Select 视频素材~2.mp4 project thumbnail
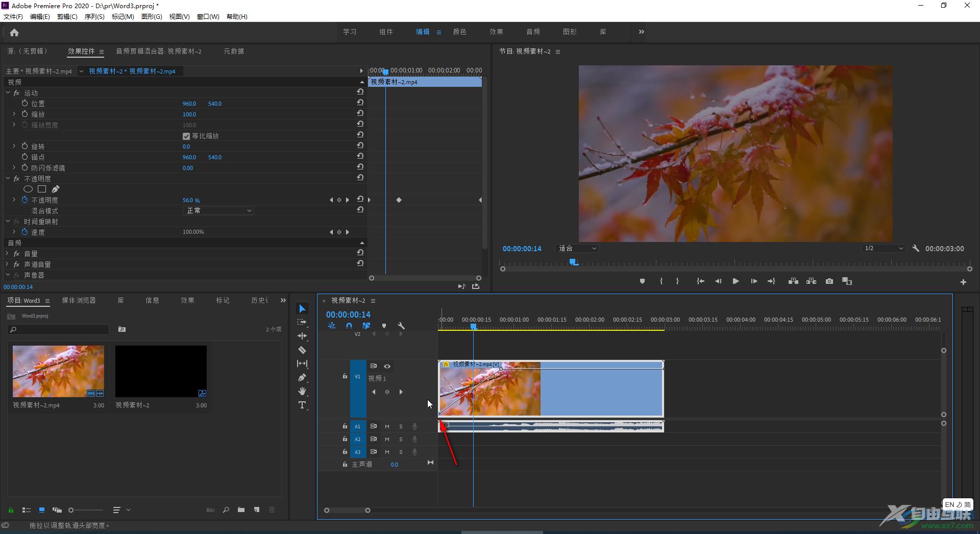 click(58, 371)
